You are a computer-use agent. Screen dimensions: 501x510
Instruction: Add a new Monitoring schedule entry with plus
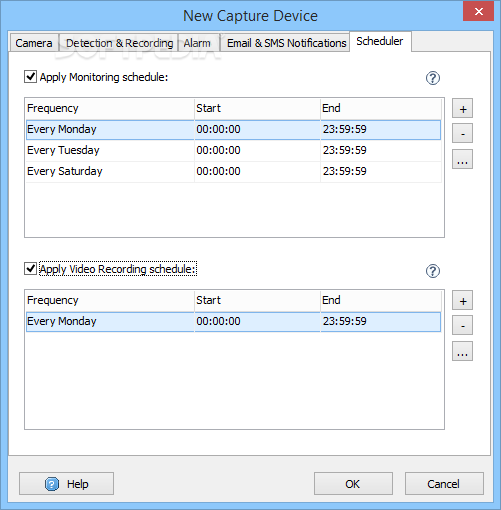pos(462,108)
